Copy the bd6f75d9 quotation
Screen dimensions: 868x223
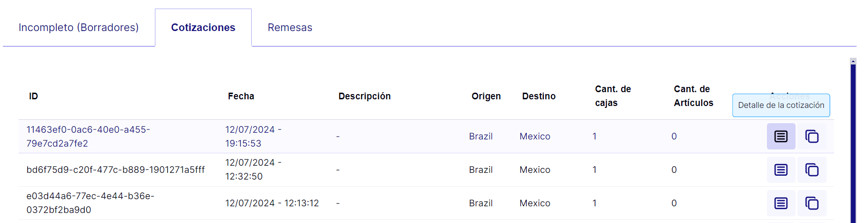[812, 170]
